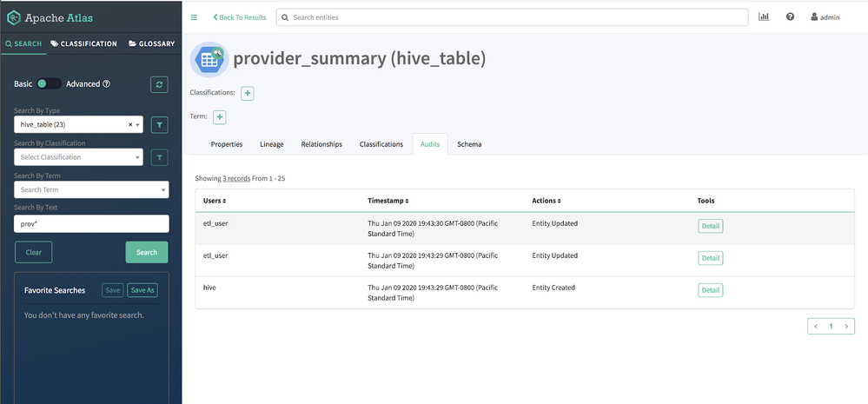Sort by Users column
This screenshot has height=404, width=868.
(x=215, y=201)
